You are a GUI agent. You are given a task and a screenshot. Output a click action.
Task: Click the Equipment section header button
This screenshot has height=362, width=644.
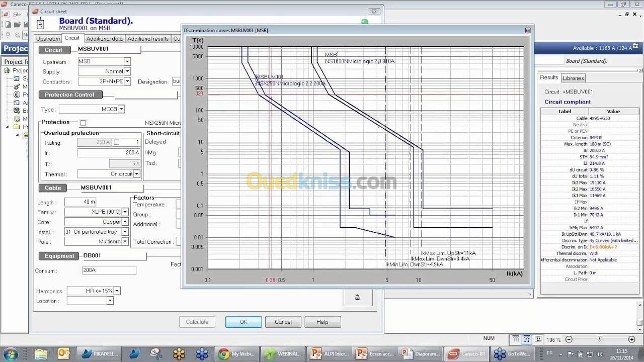coord(59,256)
